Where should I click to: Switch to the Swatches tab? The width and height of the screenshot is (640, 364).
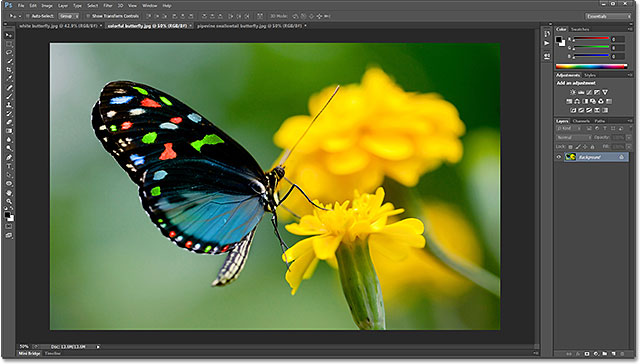[x=580, y=29]
